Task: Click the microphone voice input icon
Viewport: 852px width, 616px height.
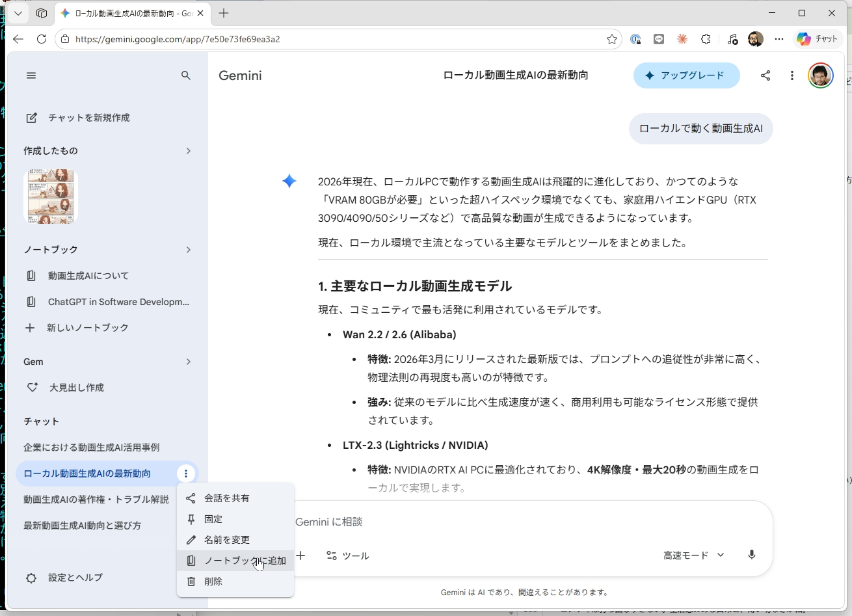Action: pos(752,556)
